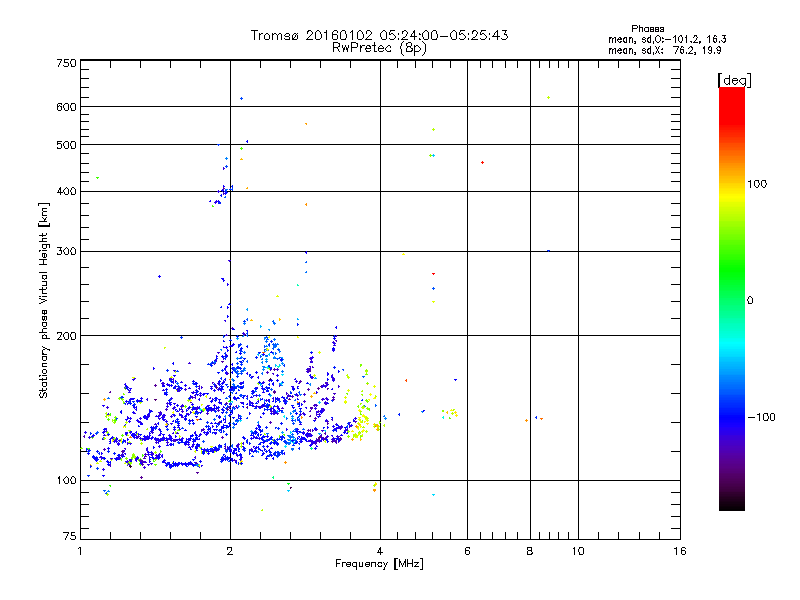The height and width of the screenshot is (600, 800).
Task: Click the y-axis tick label '400'
Action: tap(67, 192)
